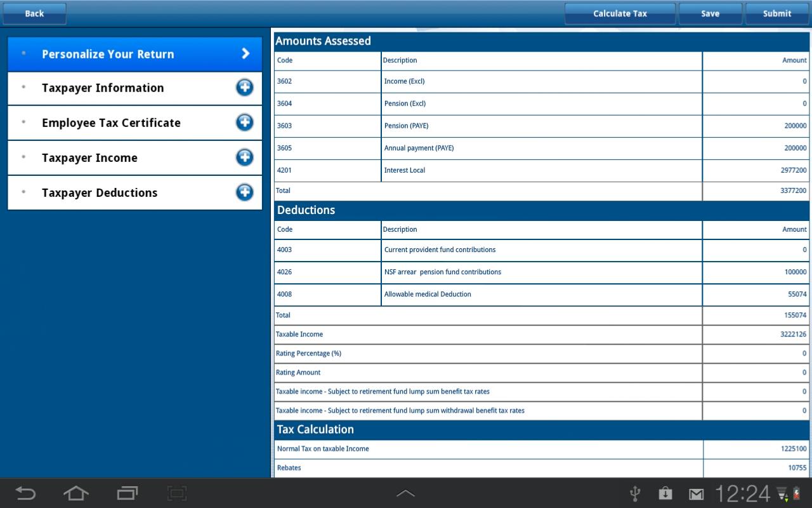Select the Taxpayer Income menu item
Image resolution: width=812 pixels, height=508 pixels.
[x=134, y=158]
